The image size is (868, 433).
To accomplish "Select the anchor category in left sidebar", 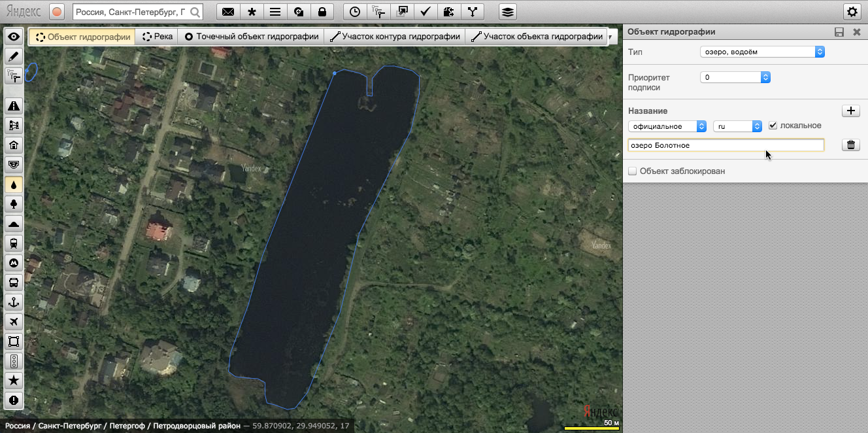I will [x=13, y=302].
